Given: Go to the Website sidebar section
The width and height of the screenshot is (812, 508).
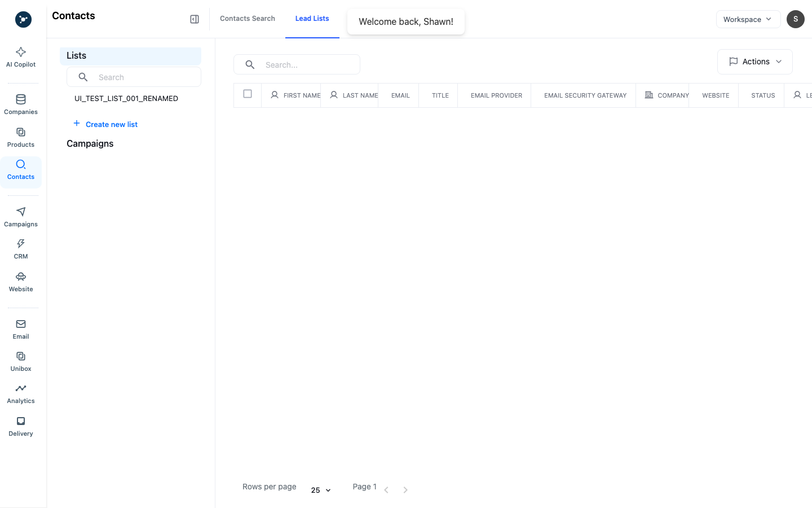Looking at the screenshot, I should pos(21,282).
